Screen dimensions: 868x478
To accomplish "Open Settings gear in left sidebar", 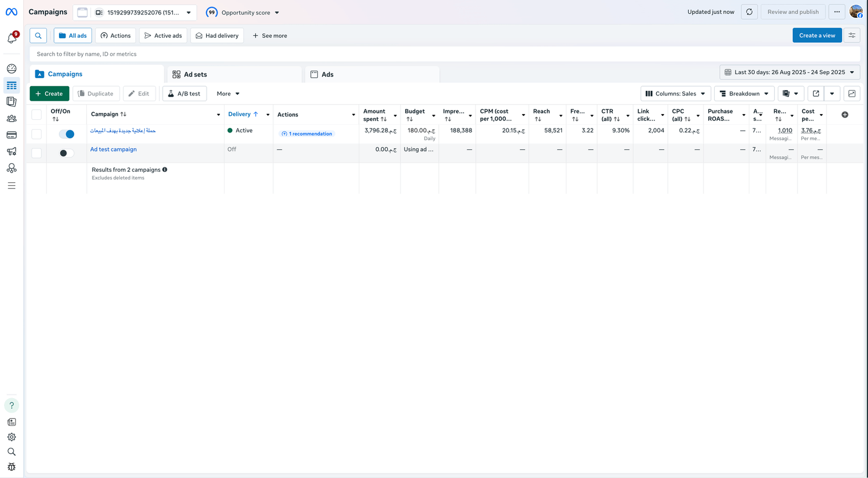I will click(12, 437).
